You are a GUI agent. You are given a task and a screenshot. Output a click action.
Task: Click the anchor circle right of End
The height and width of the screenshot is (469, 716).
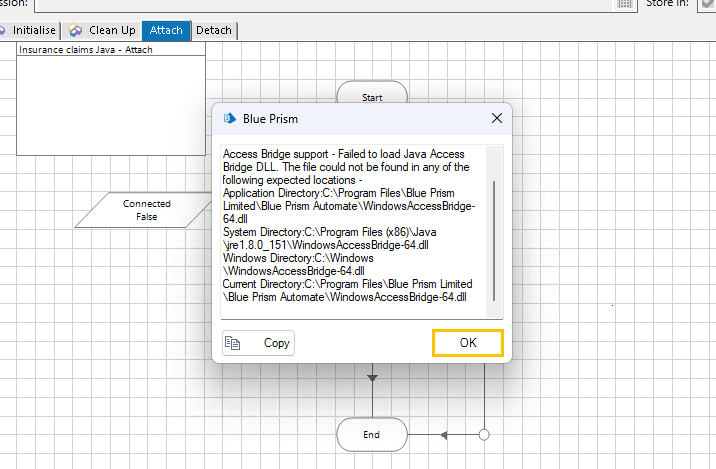tap(484, 435)
